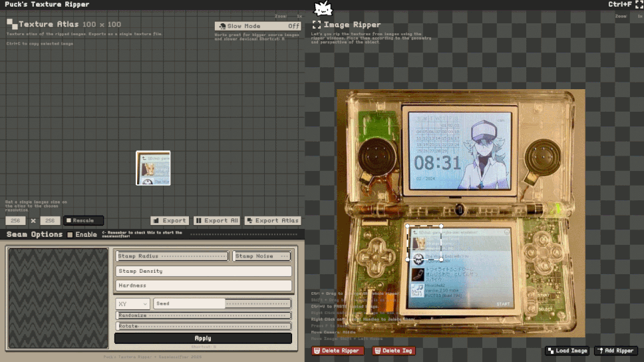Click the Load Image folder icon
The image size is (644, 362).
click(550, 351)
